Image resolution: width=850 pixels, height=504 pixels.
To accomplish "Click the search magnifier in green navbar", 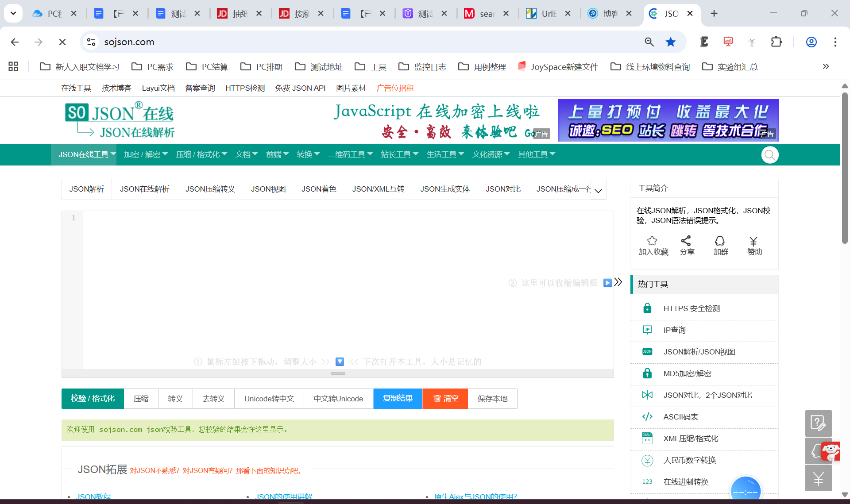I will pos(770,155).
